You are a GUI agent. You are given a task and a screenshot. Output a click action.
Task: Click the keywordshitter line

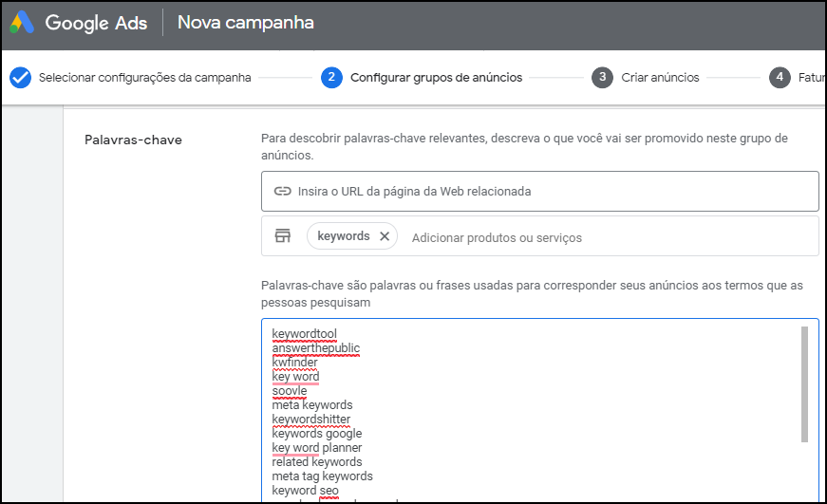(311, 420)
